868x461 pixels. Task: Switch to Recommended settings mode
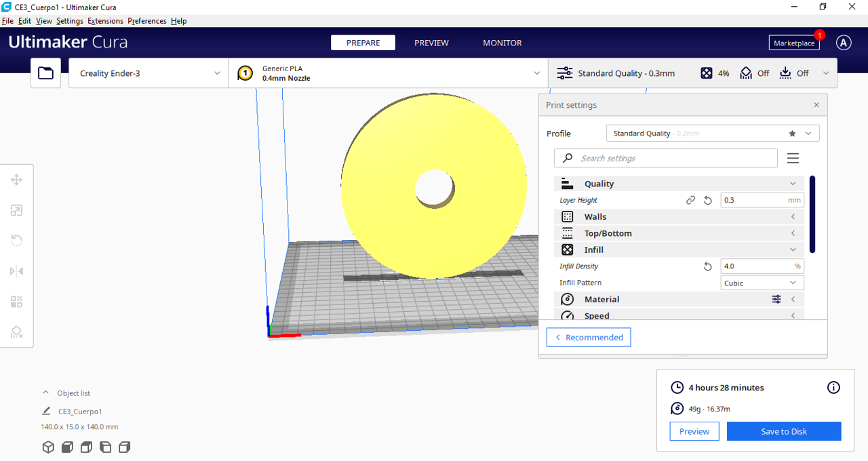(x=589, y=338)
